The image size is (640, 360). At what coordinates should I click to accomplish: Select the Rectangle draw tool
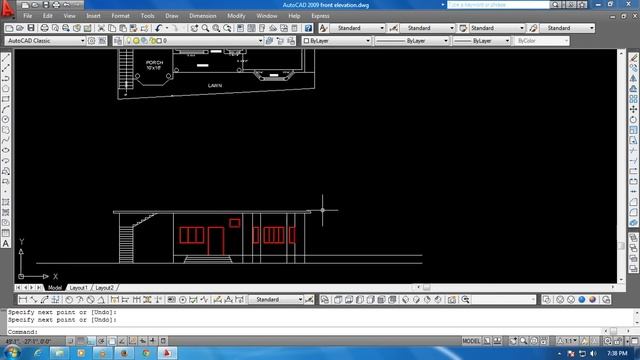pyautogui.click(x=6, y=99)
